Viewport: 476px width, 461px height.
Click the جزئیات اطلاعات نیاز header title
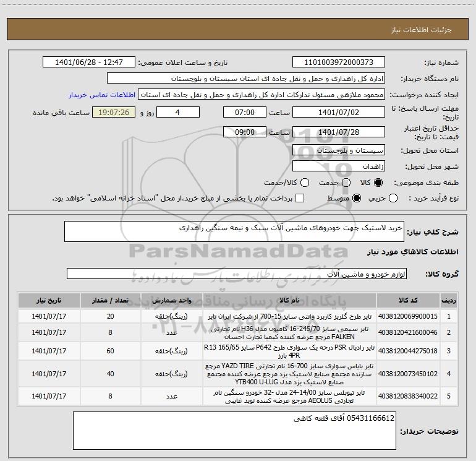coord(421,30)
